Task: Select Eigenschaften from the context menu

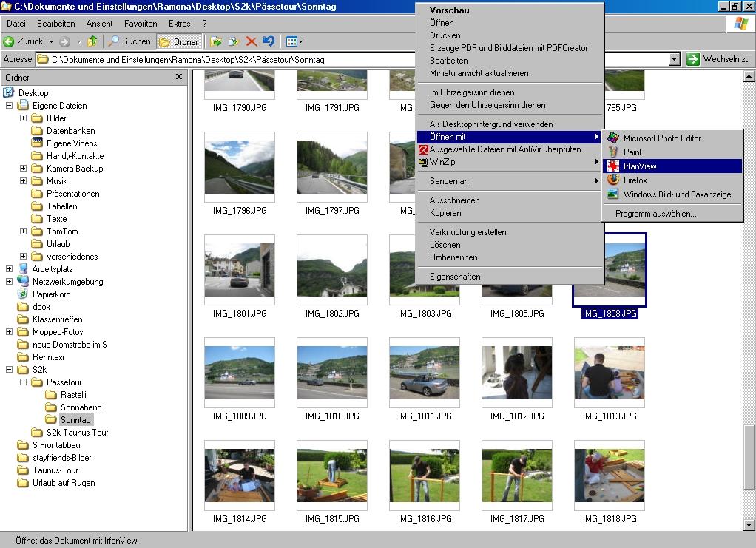Action: [455, 277]
